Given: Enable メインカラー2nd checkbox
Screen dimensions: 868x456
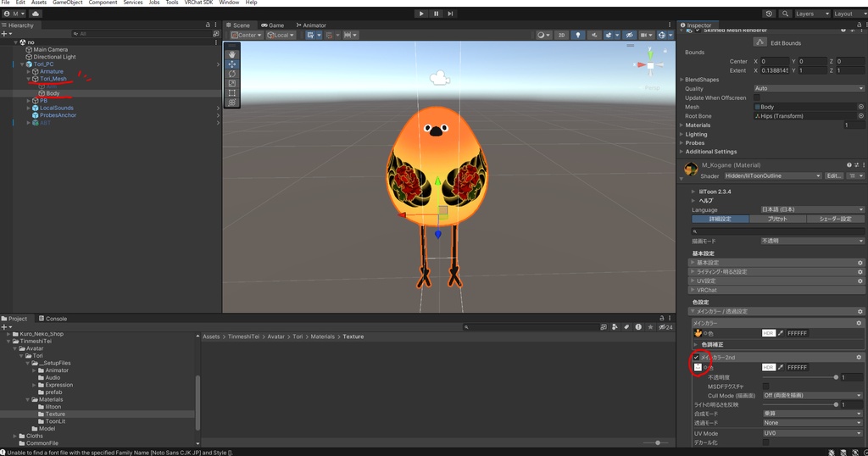Looking at the screenshot, I should click(x=696, y=358).
